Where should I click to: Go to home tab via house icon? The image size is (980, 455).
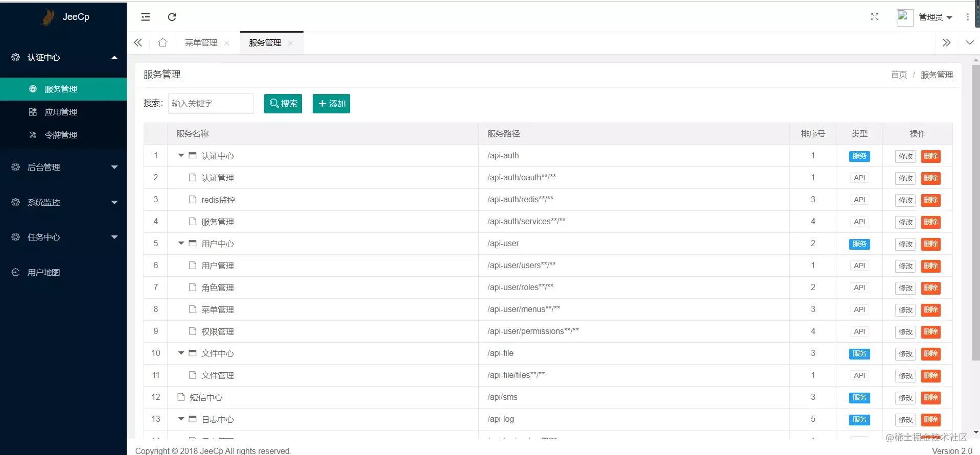[162, 42]
